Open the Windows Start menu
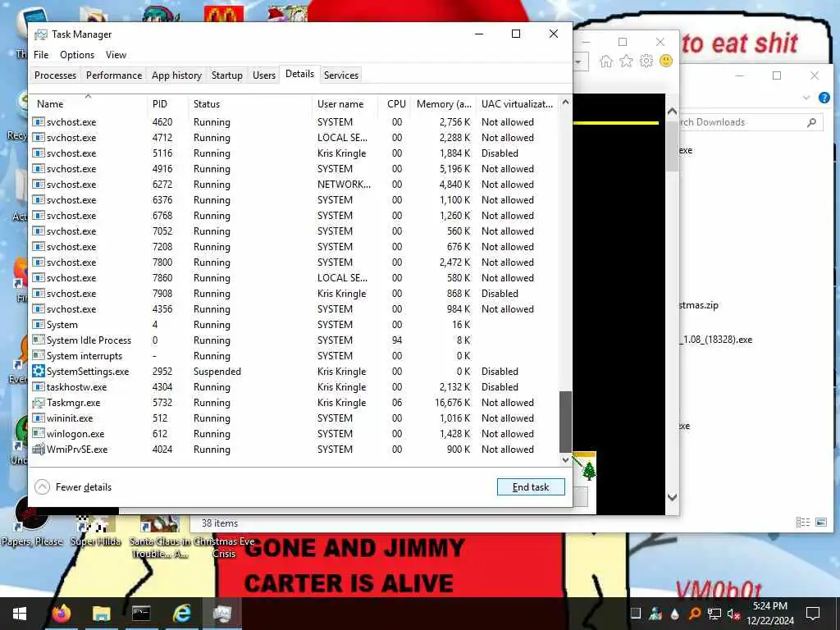Viewport: 840px width, 630px height. tap(20, 614)
